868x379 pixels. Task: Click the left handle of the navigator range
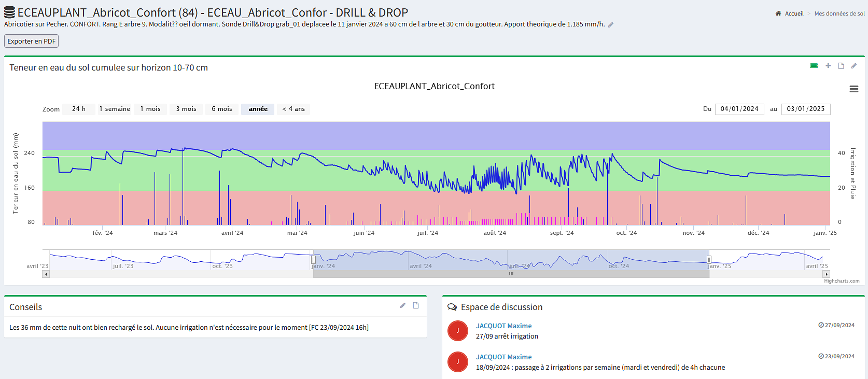click(x=313, y=259)
